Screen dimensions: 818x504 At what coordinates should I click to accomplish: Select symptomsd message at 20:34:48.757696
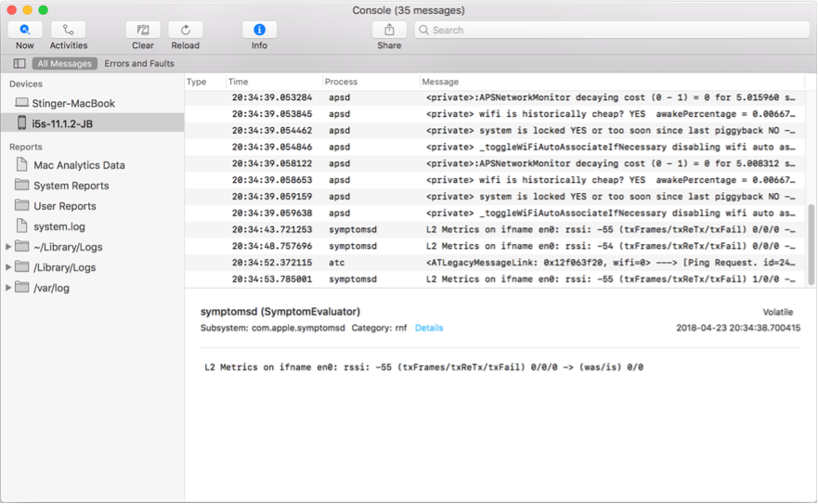tap(496, 246)
